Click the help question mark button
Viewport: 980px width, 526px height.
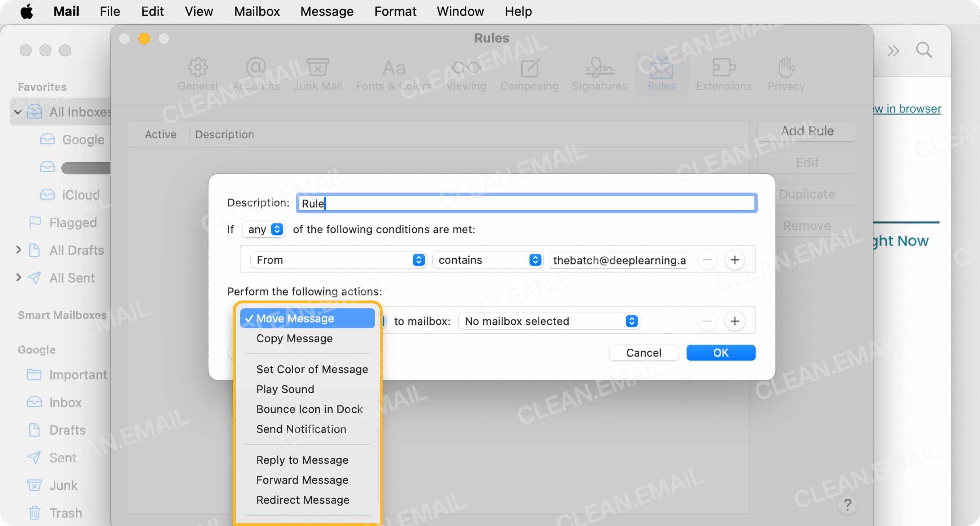(847, 505)
